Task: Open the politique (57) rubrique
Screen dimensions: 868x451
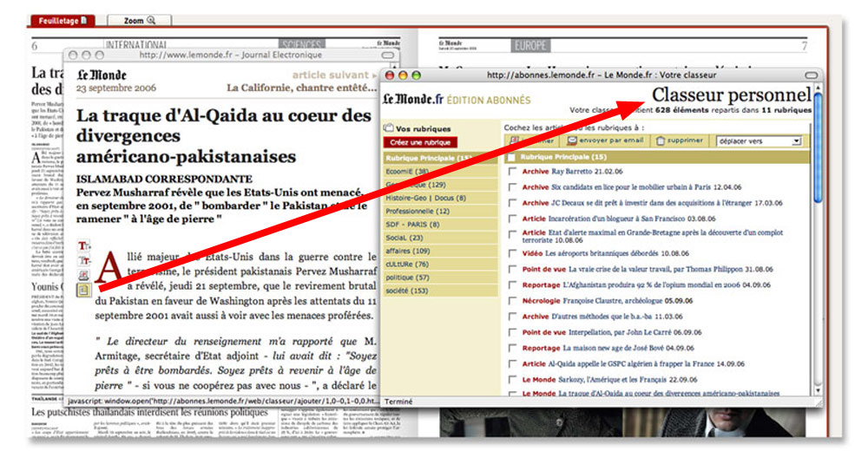Action: click(440, 278)
